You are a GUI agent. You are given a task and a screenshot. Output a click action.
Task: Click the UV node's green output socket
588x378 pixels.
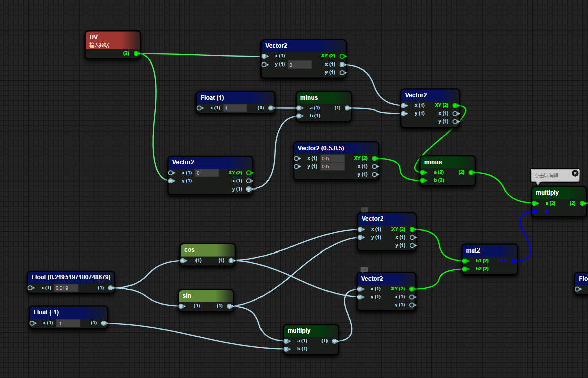click(135, 53)
